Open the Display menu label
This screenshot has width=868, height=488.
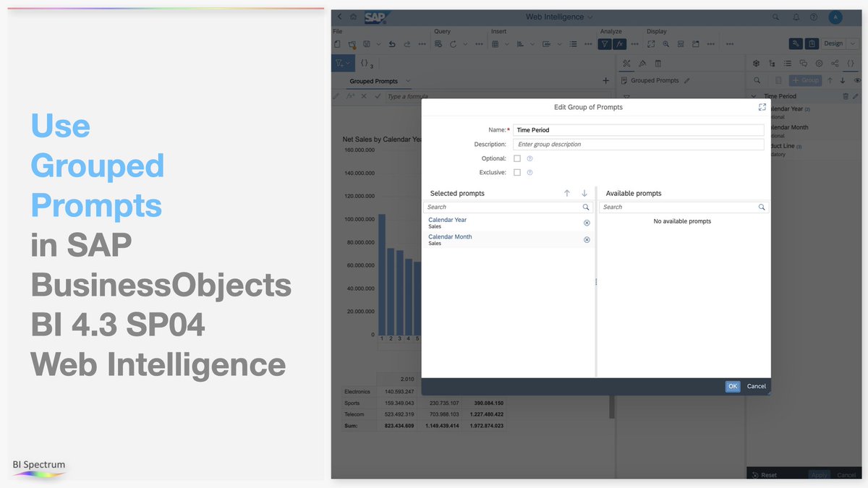[657, 31]
